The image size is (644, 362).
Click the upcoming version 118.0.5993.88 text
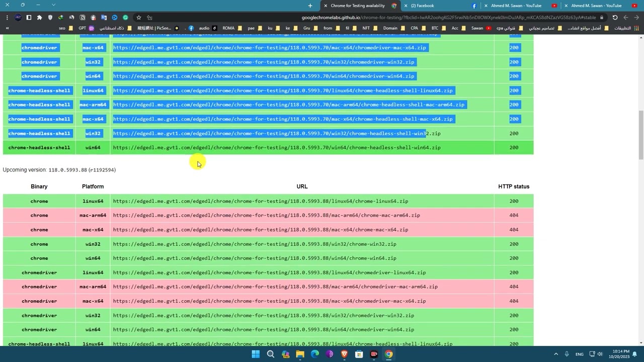[x=68, y=170]
